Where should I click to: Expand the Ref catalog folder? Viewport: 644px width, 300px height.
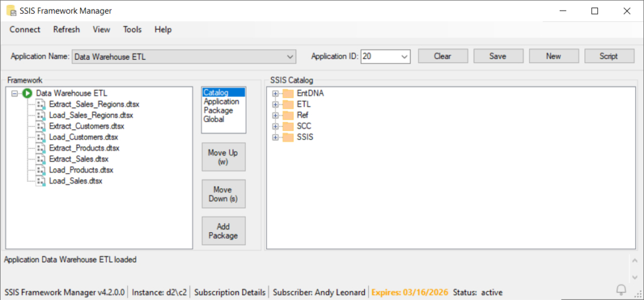point(275,115)
